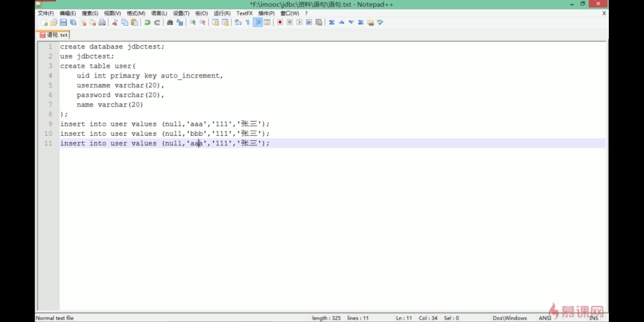Zoom out with the magnifier minus icon
644x322 pixels.
point(202,22)
